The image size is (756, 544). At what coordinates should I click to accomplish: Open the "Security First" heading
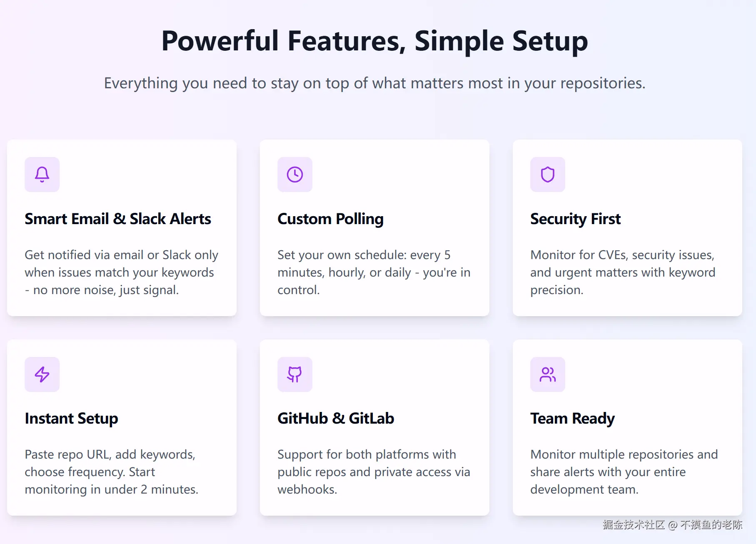pos(575,219)
